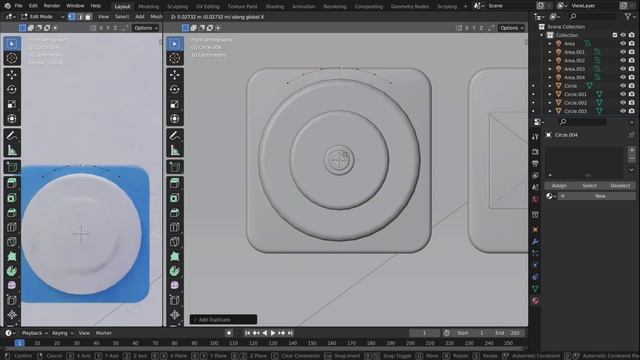This screenshot has height=360, width=640.
Task: Collapse the Collection tree in the outliner
Action: (x=542, y=36)
